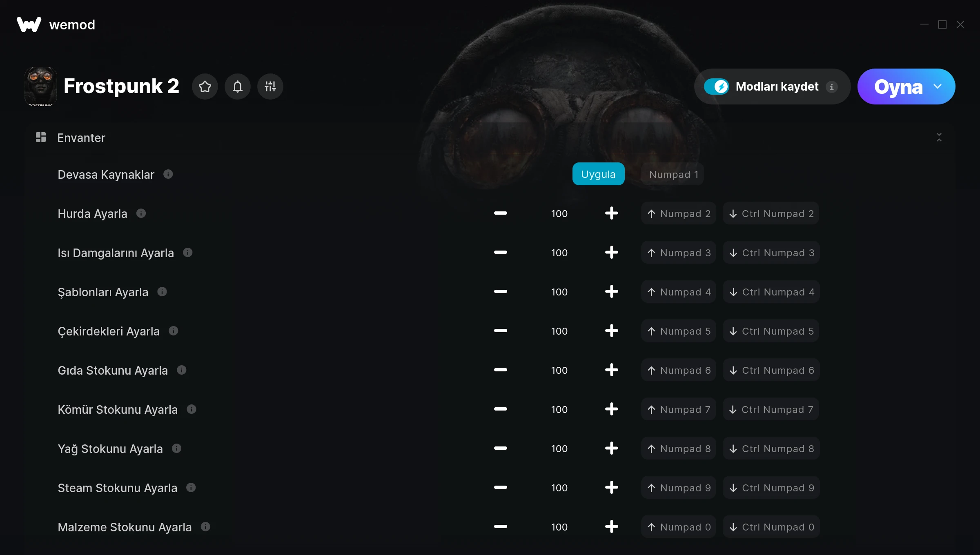Open notifications via the bell icon
This screenshot has height=555, width=980.
238,86
